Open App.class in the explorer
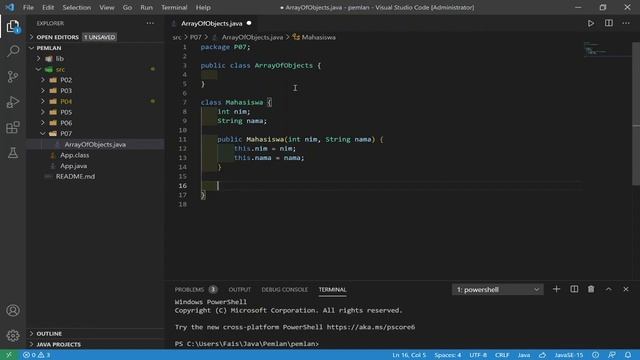The height and width of the screenshot is (360, 640). (x=74, y=155)
